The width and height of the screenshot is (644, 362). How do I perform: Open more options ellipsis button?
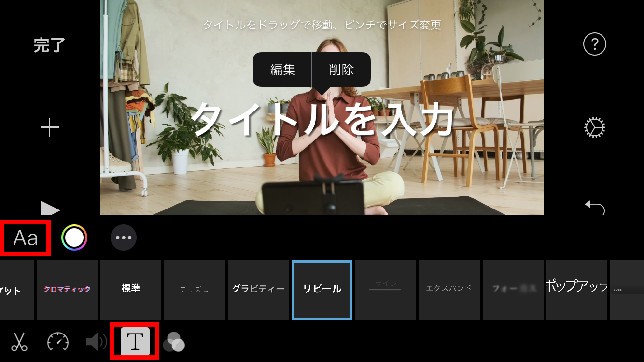point(124,237)
